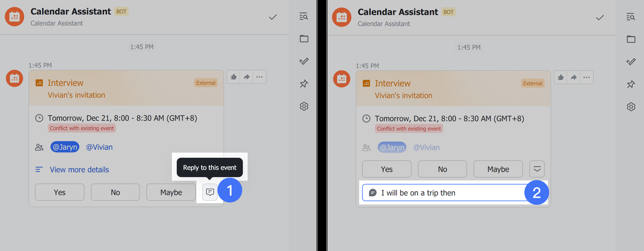Decline with the No button in the right panel
Screen dimensions: 644x251
(442, 169)
